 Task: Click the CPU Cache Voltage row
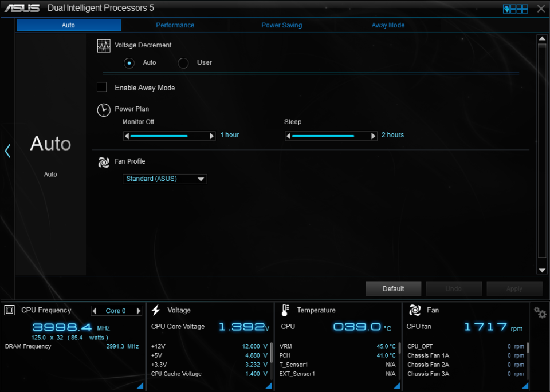[209, 374]
